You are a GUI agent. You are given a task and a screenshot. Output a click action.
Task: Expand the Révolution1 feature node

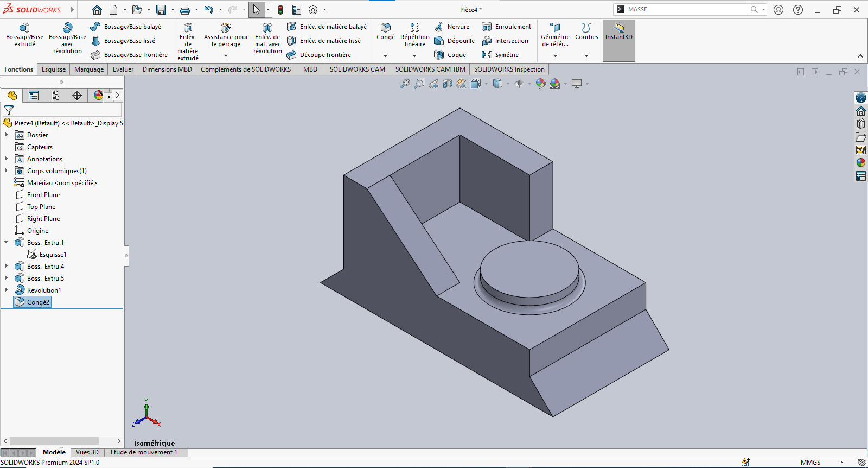click(7, 290)
